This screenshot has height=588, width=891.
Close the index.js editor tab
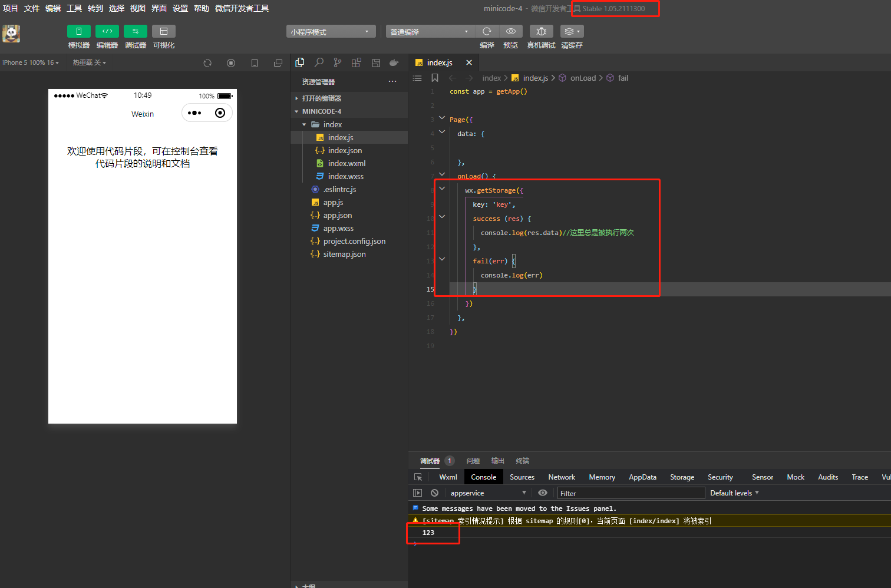469,62
